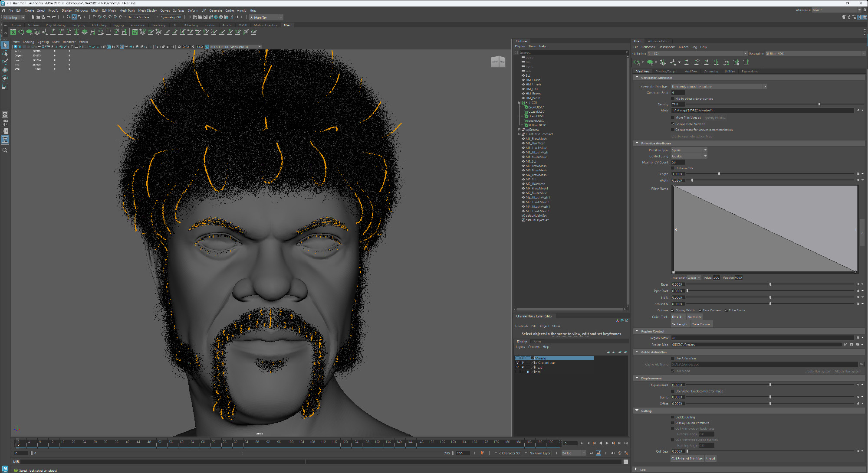Collapse Primitive Attributes section
Screen dimensions: 868x473
click(x=637, y=143)
